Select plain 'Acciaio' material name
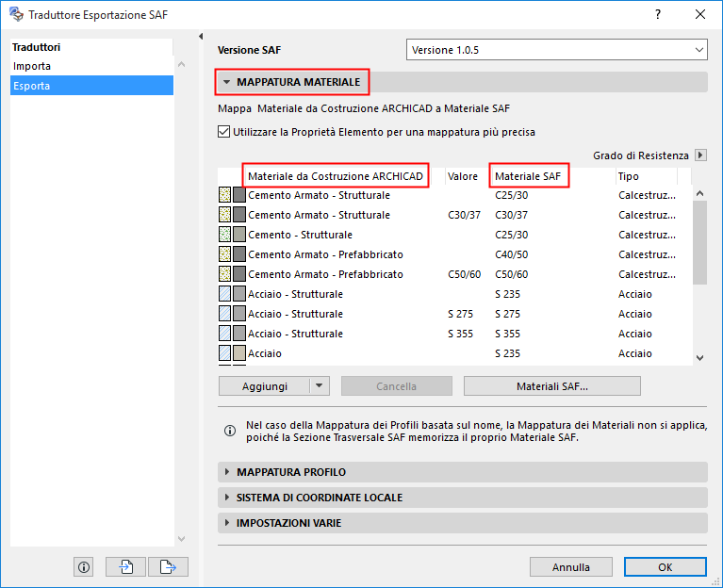The image size is (723, 588). [x=265, y=353]
